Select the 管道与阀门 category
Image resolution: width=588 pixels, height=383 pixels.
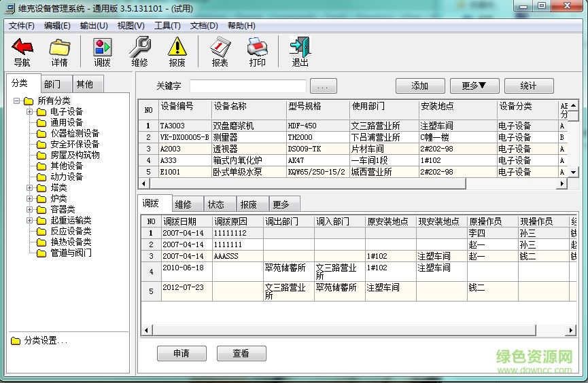(71, 253)
